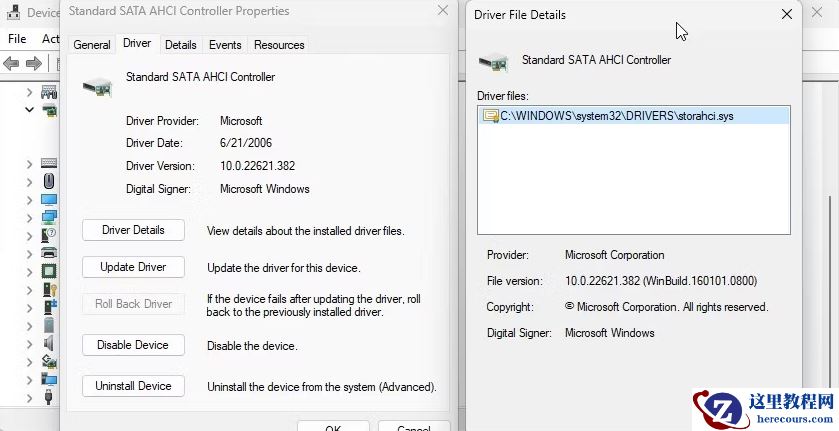Viewport: 839px width, 431px height.
Task: Expand the Keyboards tree node chevron
Action: coord(29,164)
